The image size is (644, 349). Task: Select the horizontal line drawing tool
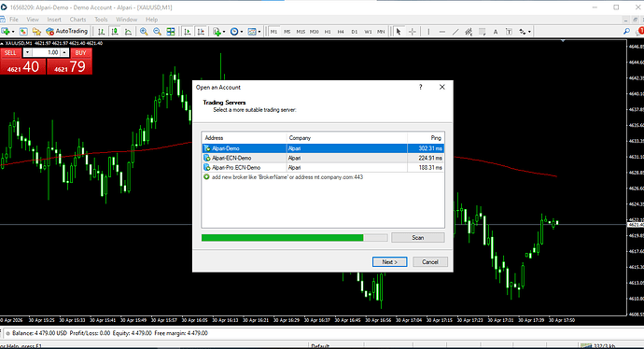(441, 32)
